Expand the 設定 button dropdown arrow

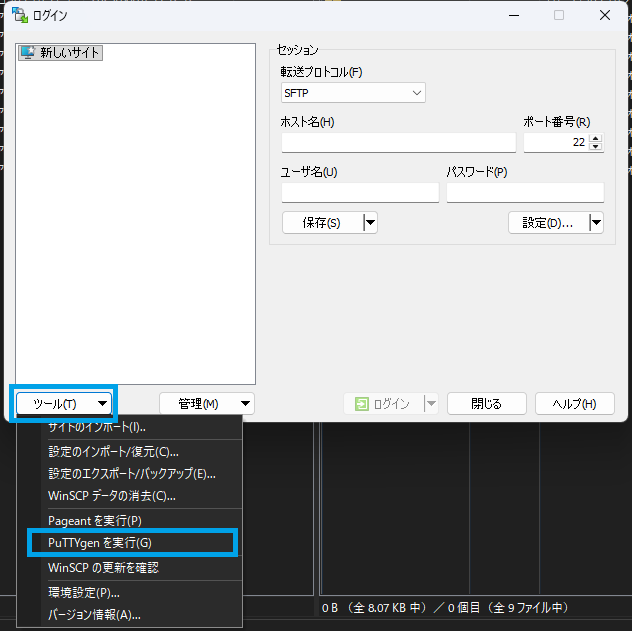coord(596,223)
